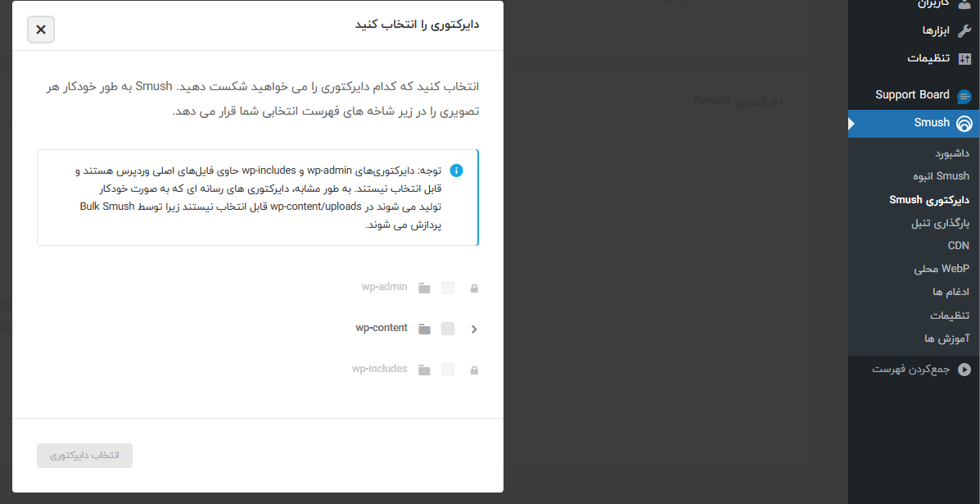Click the collapse menu arrow icon
The image size is (980, 504).
coord(964,370)
